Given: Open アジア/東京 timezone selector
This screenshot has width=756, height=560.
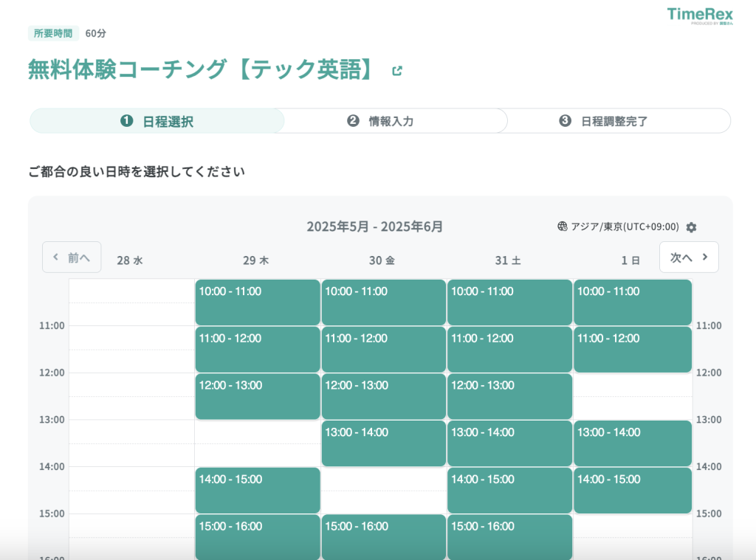Looking at the screenshot, I should click(625, 227).
